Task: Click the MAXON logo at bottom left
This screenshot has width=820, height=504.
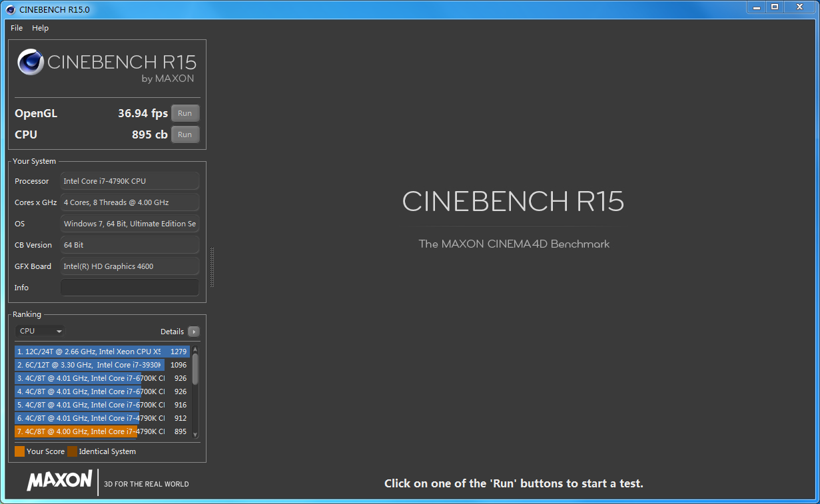Action: [59, 480]
